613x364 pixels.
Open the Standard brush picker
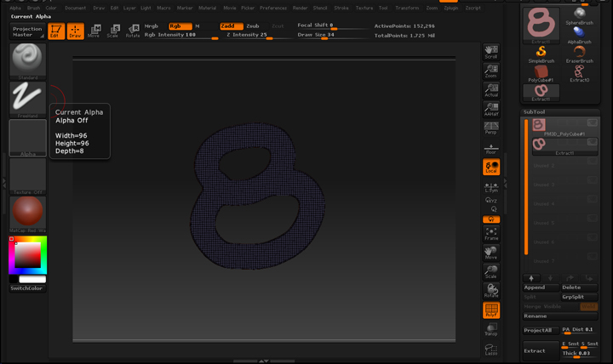(27, 61)
